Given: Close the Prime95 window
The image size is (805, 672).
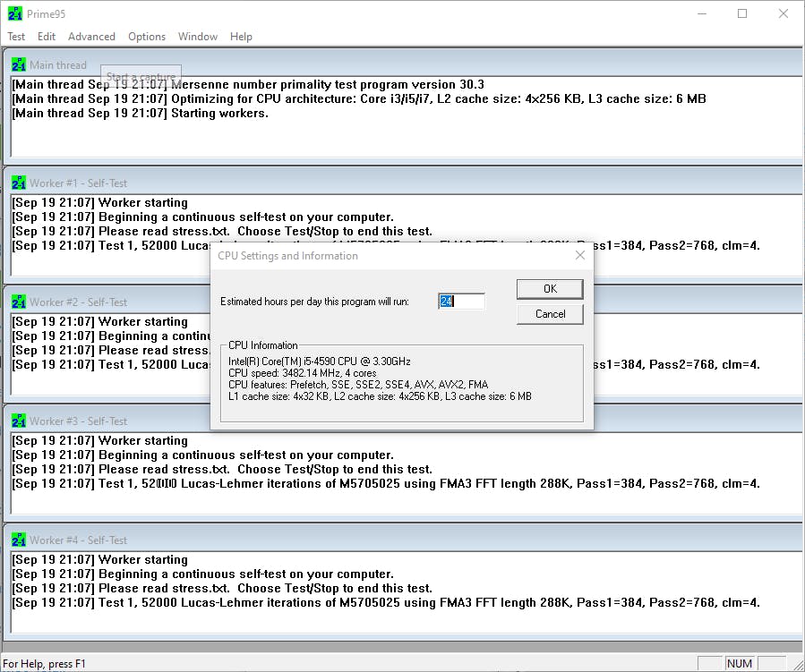Looking at the screenshot, I should coord(783,13).
